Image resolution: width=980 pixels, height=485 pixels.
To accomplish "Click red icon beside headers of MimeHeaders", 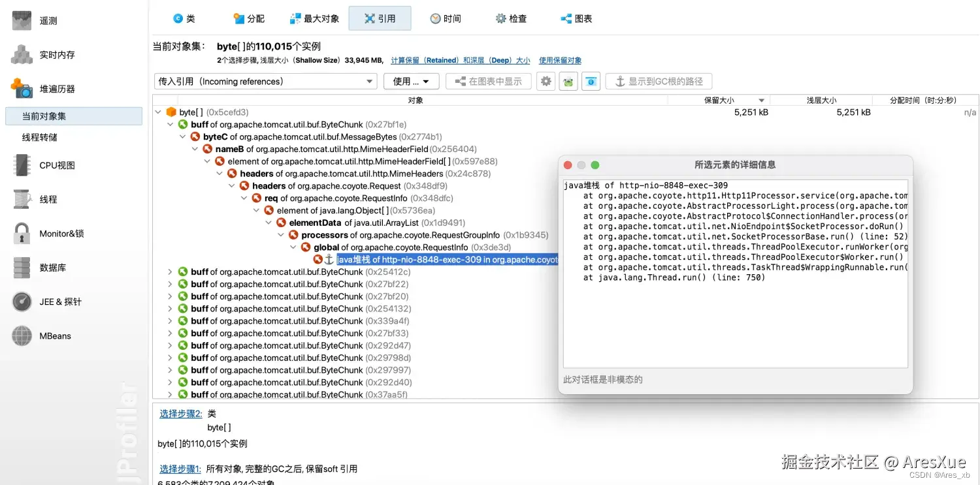I will [232, 174].
